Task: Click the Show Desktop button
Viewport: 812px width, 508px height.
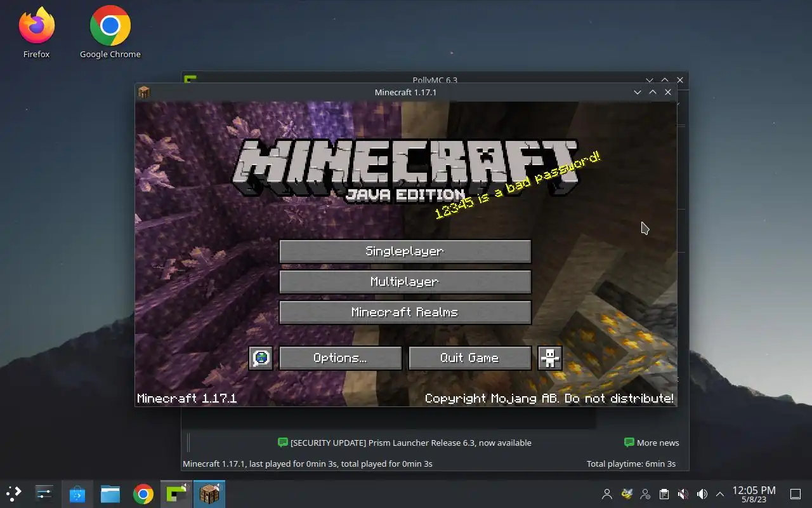Action: (795, 493)
